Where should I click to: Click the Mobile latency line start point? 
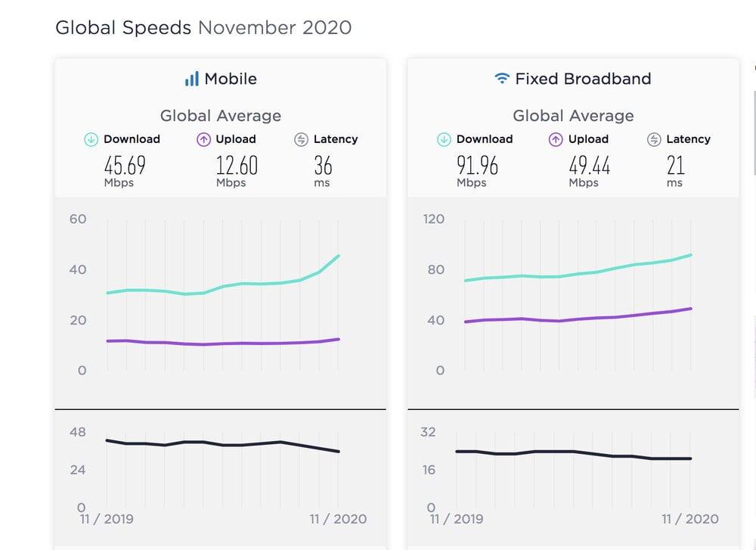pos(107,440)
